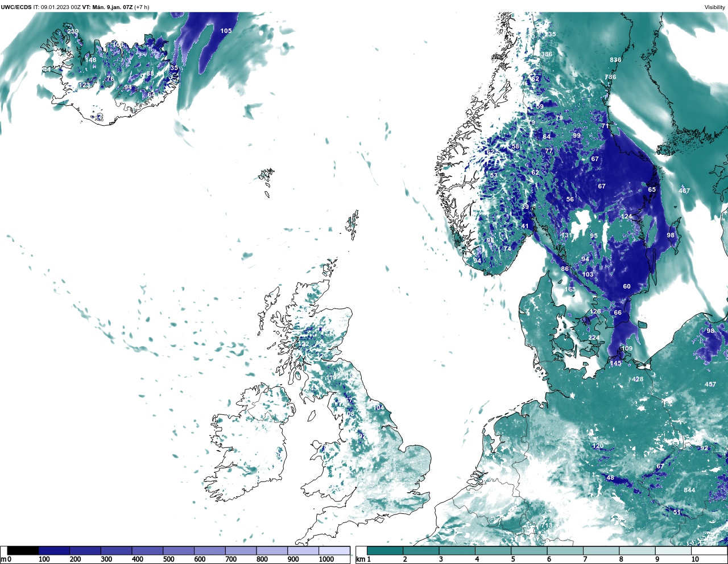The width and height of the screenshot is (728, 564).
Task: Click the km-scale swatch above the 9 label
Action: (x=673, y=550)
